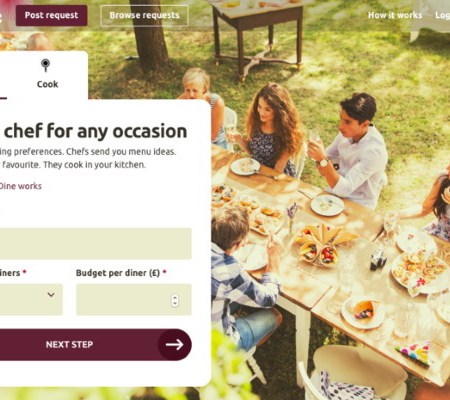The height and width of the screenshot is (400, 450).
Task: Click the down arrow on the budget stepper
Action: 175,304
